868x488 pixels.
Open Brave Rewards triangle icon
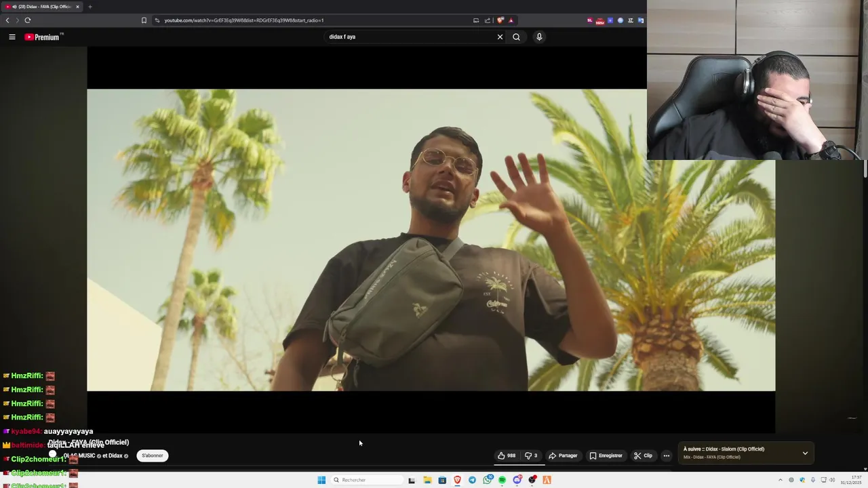click(511, 20)
